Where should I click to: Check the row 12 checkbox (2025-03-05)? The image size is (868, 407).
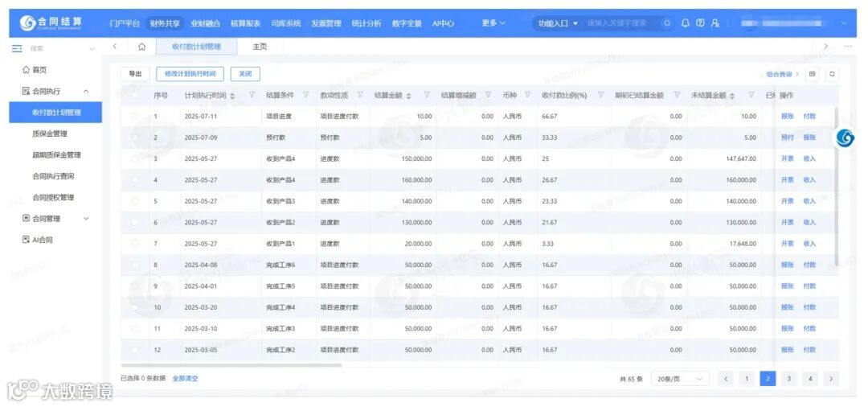(x=134, y=350)
